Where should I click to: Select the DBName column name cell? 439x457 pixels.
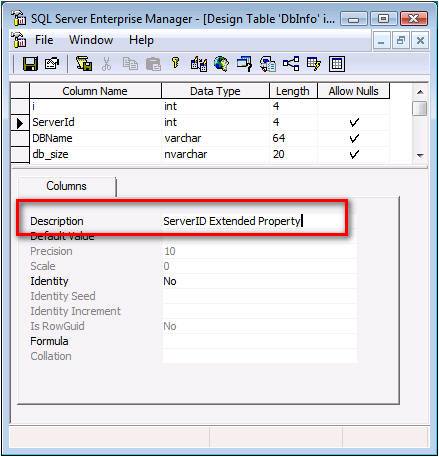96,138
